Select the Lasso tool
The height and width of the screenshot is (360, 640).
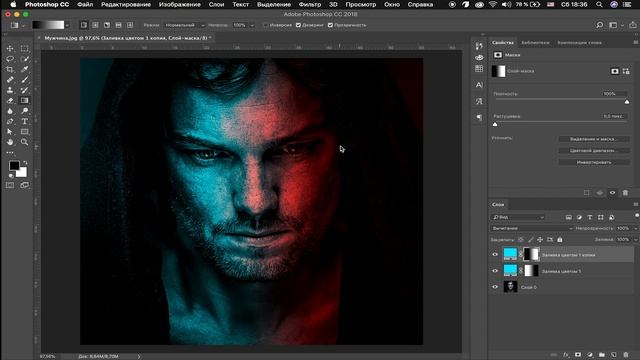[x=10, y=59]
